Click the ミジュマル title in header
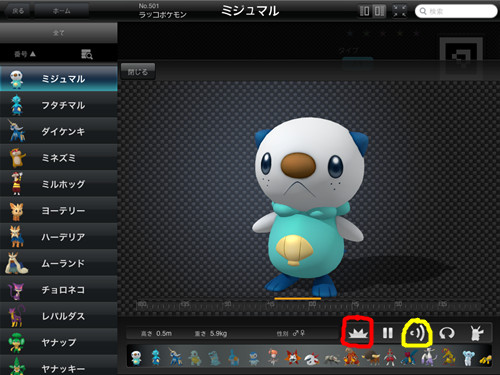 [250, 11]
